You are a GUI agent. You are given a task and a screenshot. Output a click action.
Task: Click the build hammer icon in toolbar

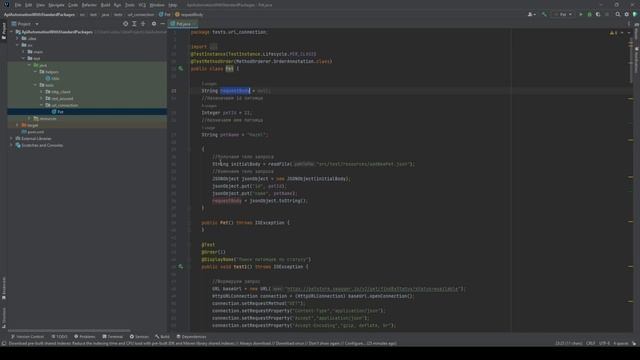tap(544, 14)
